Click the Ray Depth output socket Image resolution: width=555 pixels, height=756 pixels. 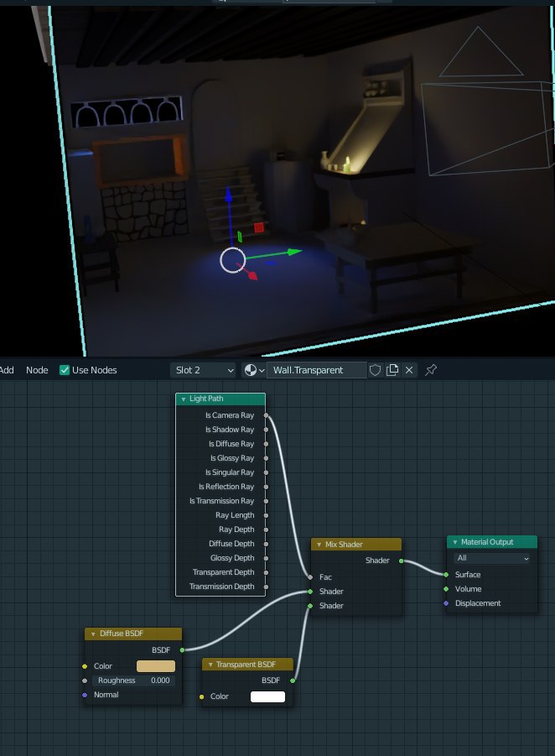[266, 529]
